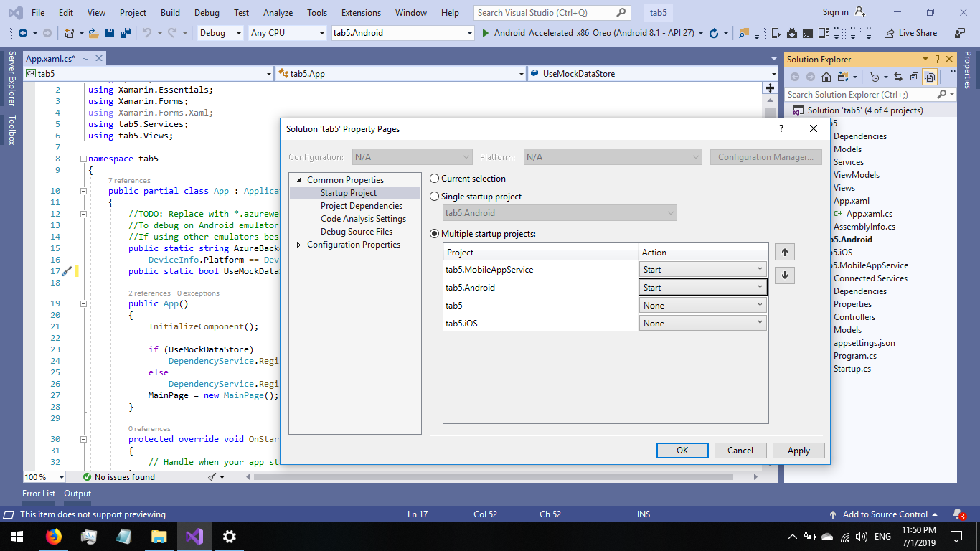Open Visual Studio from the taskbar

(194, 536)
